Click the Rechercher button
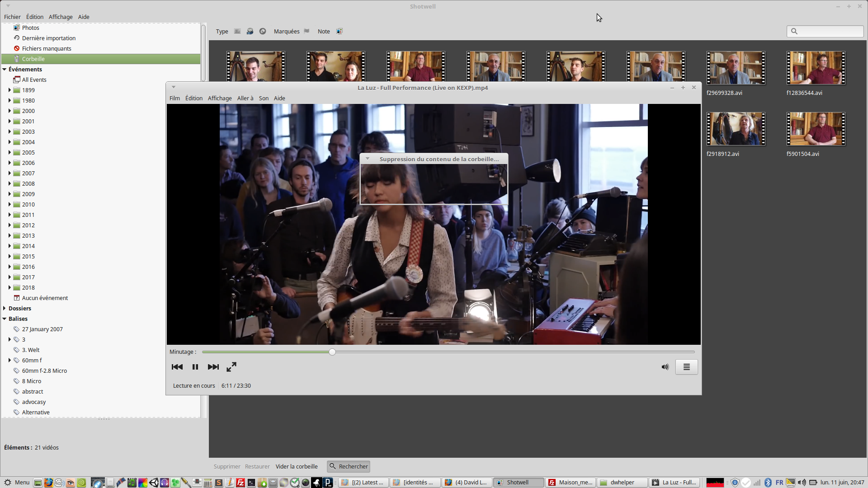This screenshot has height=488, width=868. (x=349, y=466)
